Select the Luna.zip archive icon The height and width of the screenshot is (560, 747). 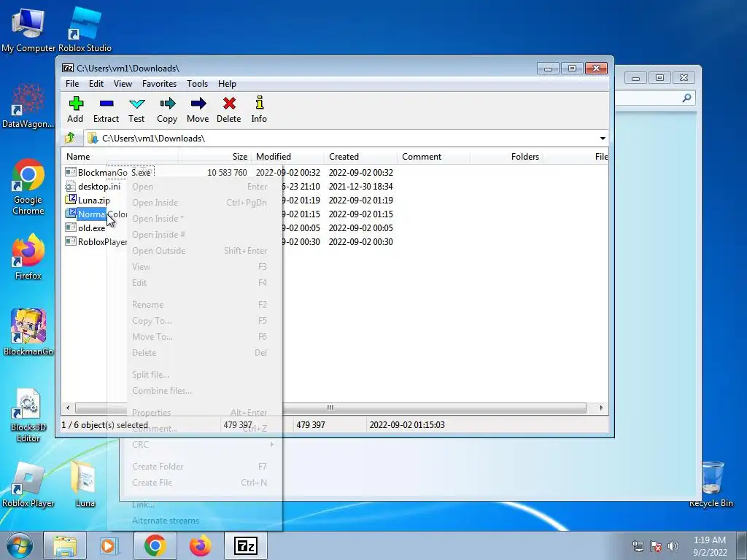point(71,200)
